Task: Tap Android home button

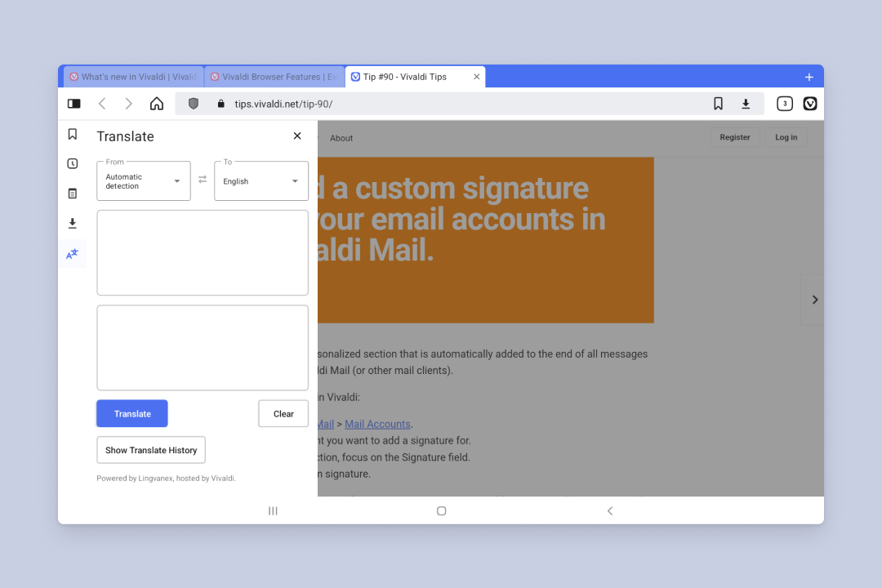Action: point(442,511)
